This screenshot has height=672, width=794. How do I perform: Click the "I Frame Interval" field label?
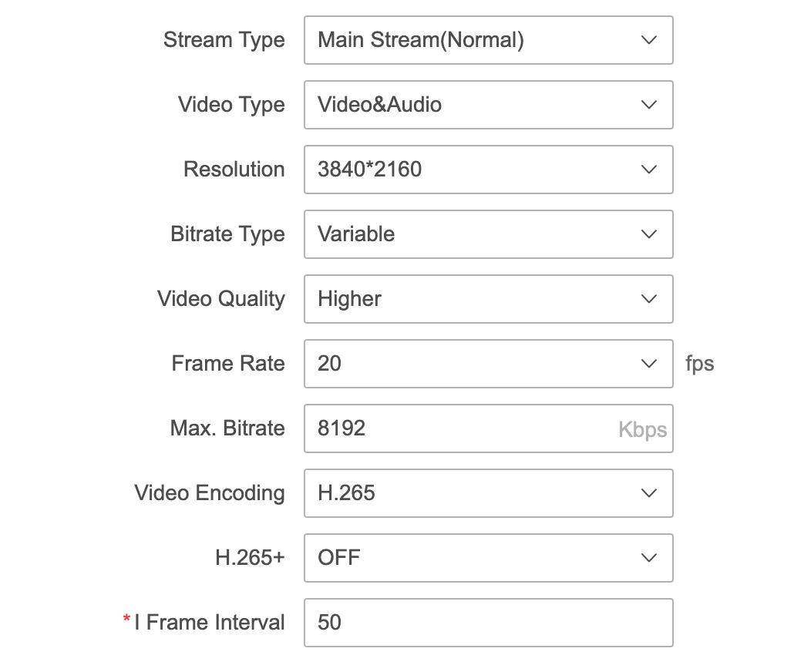(x=210, y=623)
